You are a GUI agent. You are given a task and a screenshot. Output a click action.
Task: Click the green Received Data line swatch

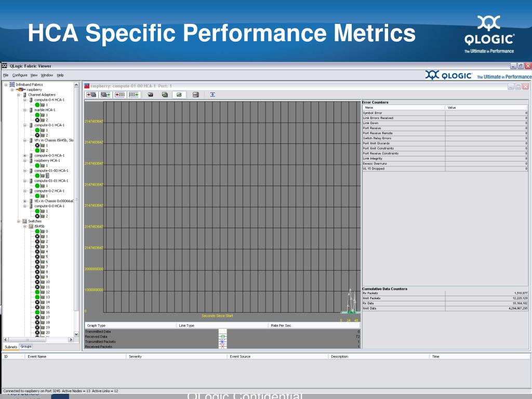click(222, 337)
